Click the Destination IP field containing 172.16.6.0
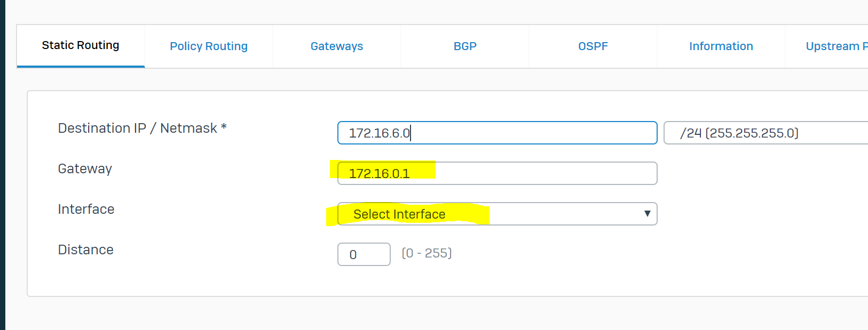 tap(496, 133)
